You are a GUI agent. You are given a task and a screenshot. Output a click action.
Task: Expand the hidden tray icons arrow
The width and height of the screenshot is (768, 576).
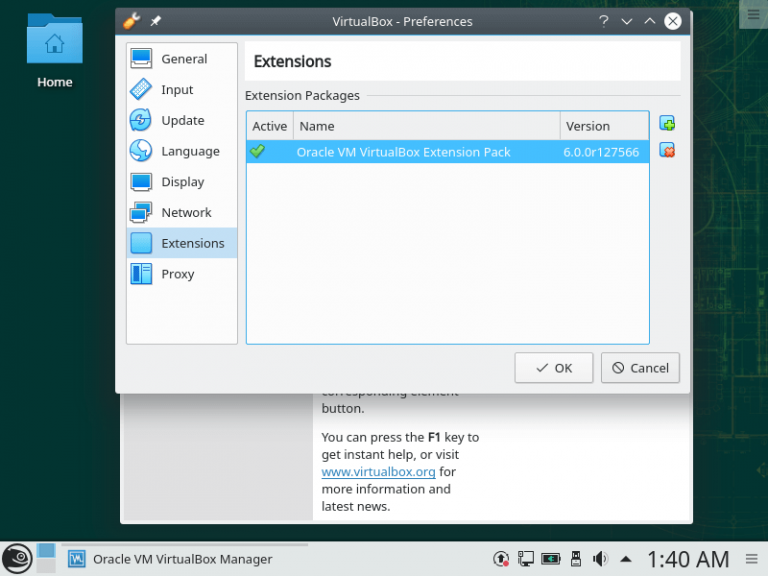(x=625, y=559)
